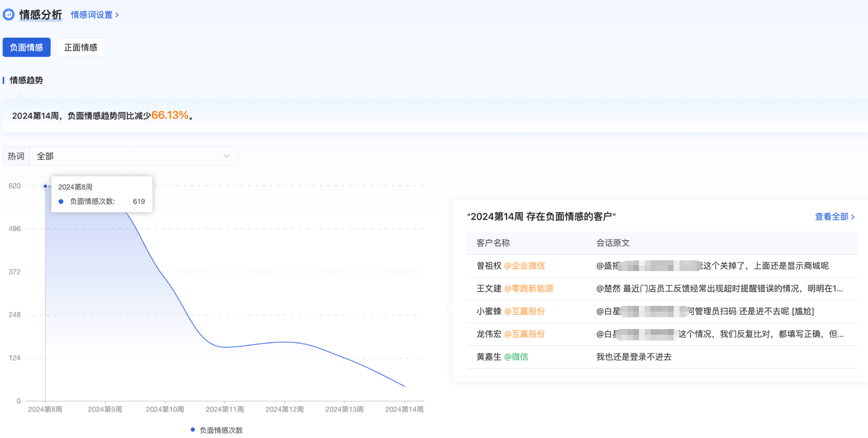This screenshot has width=868, height=438.
Task: Click @微信 tag beside 黄嘉生
Action: (x=516, y=357)
